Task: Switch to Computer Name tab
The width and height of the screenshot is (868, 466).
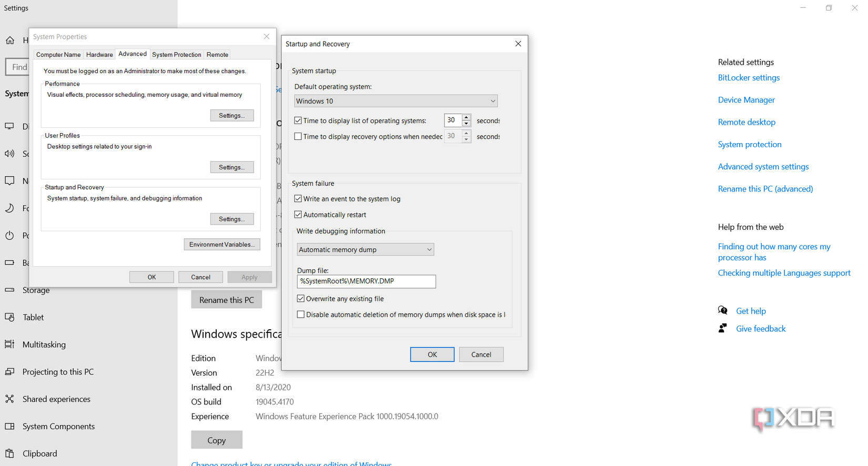Action: [x=58, y=55]
